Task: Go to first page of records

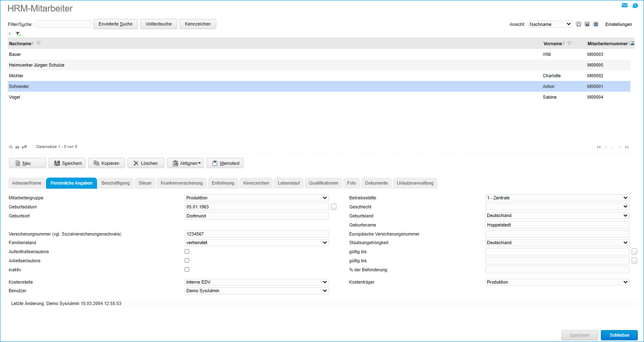Action: click(599, 147)
